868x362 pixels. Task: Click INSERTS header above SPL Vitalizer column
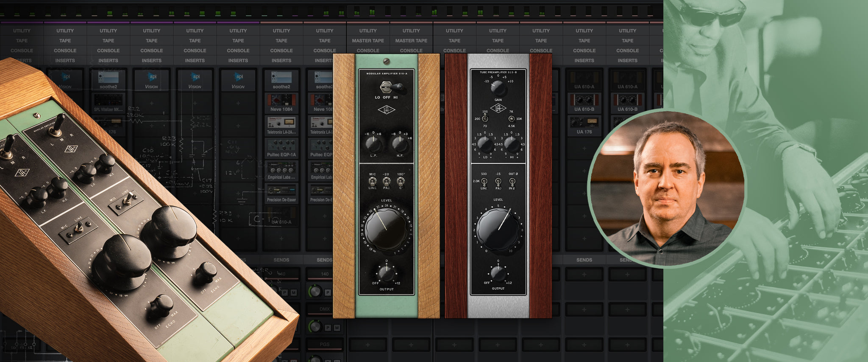108,61
